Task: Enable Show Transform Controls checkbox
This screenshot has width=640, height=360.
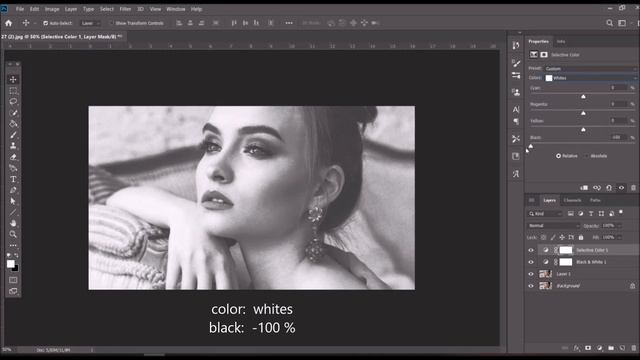Action: [111, 23]
